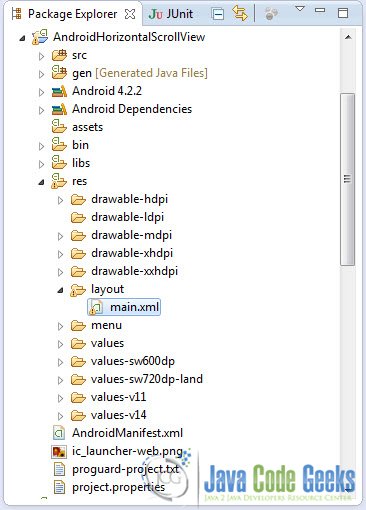Click the focus on active task icon
Screen dimensions: 366x510
(271, 14)
